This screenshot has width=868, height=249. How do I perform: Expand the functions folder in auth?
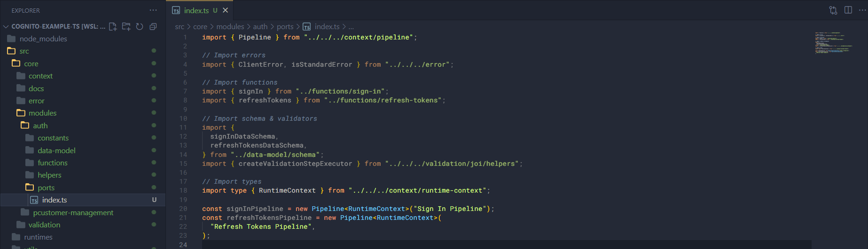pyautogui.click(x=52, y=163)
